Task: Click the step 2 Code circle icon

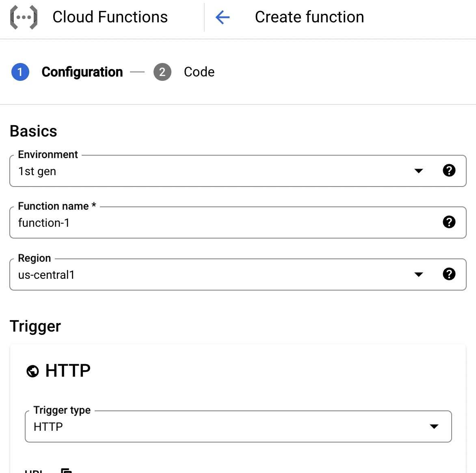Action: [x=162, y=72]
